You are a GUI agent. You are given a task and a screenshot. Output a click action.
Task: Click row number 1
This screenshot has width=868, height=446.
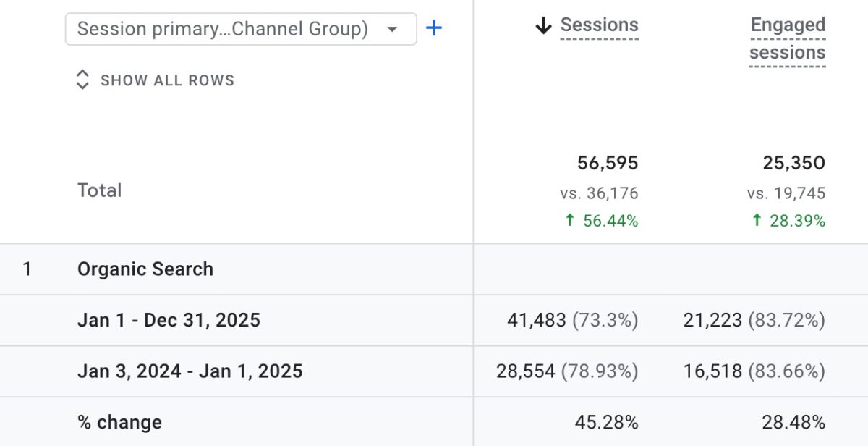27,269
